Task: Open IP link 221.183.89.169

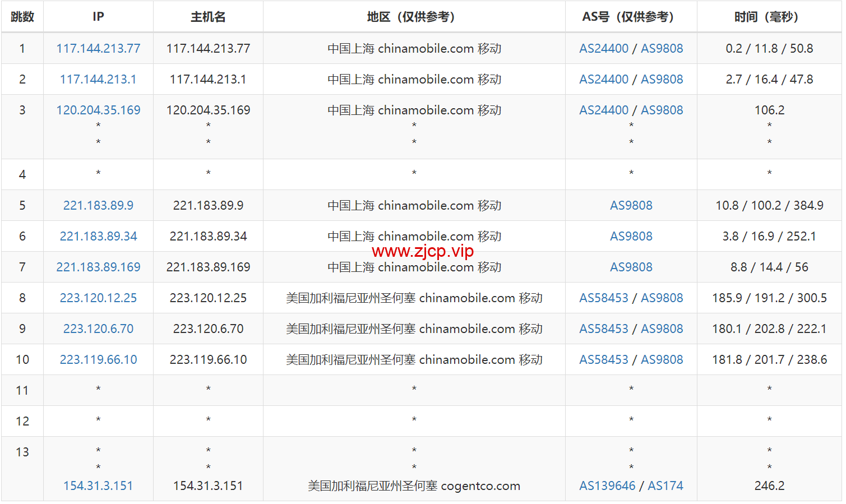Action: tap(98, 267)
